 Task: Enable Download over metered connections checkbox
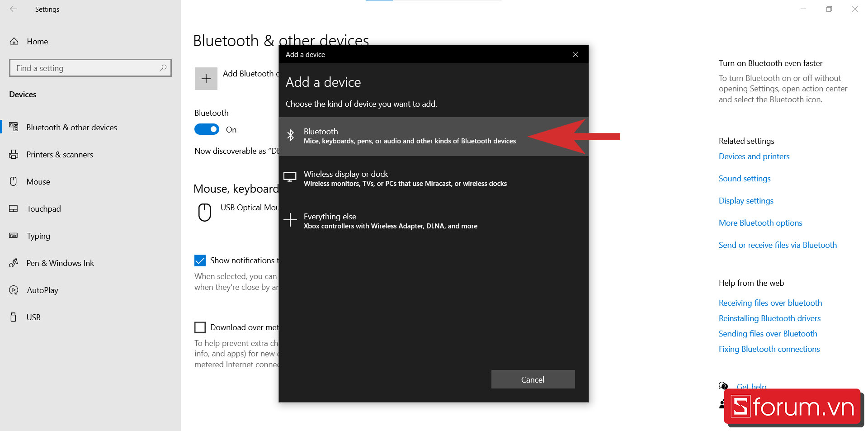tap(200, 327)
